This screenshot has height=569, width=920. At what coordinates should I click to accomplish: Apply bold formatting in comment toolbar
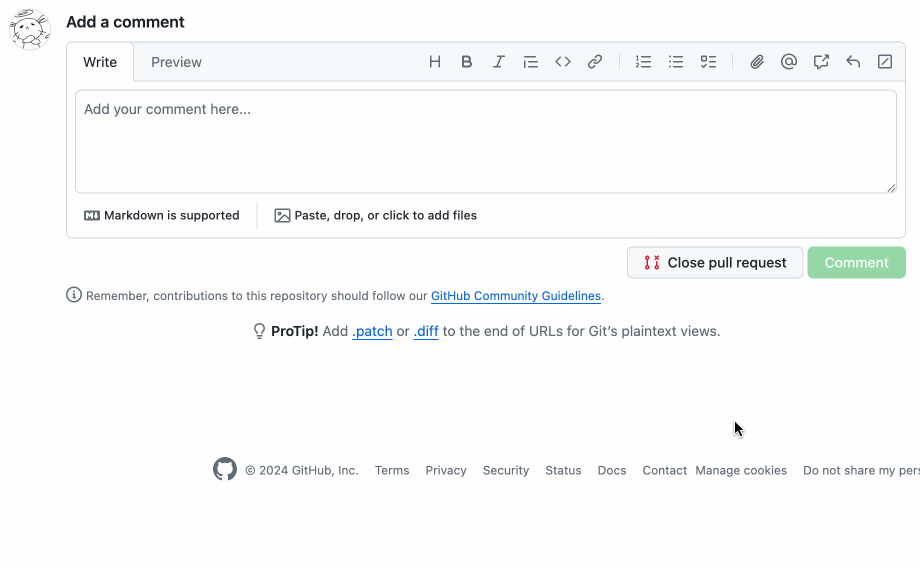tap(466, 62)
